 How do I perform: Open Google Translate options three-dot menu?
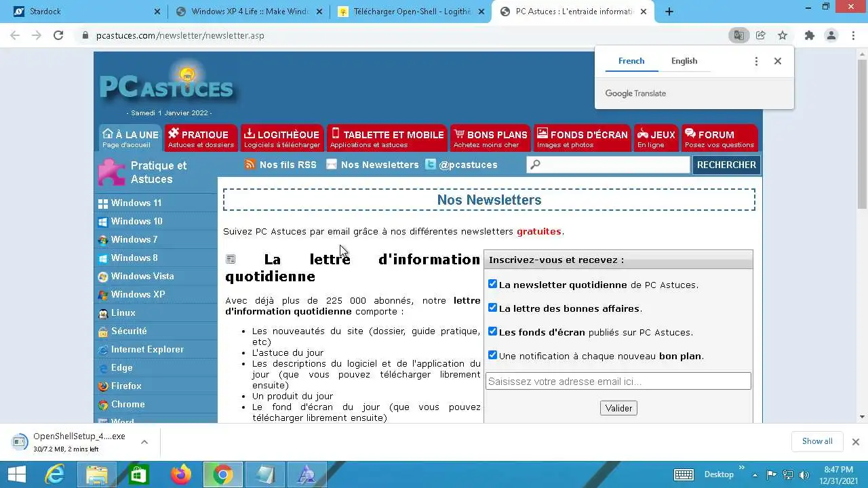tap(756, 61)
